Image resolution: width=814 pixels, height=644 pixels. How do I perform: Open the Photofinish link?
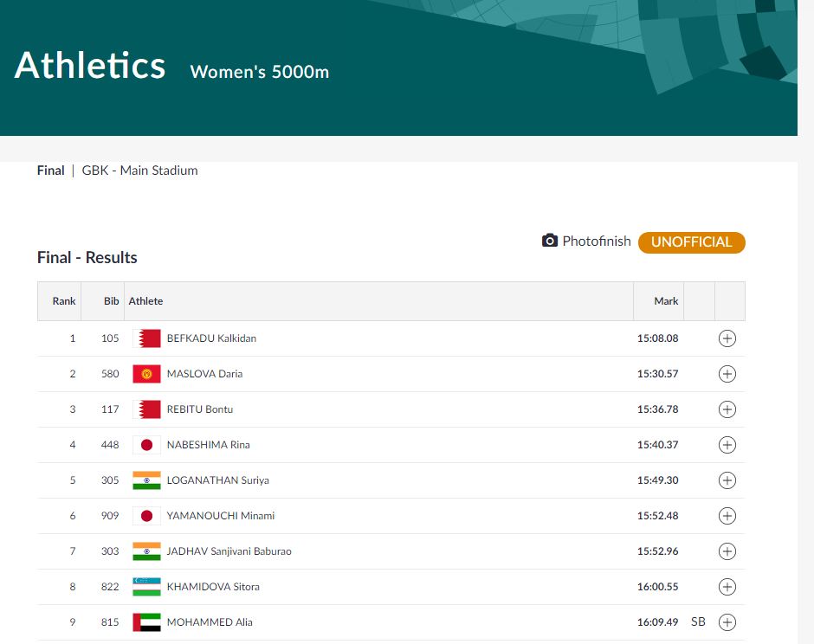(596, 241)
